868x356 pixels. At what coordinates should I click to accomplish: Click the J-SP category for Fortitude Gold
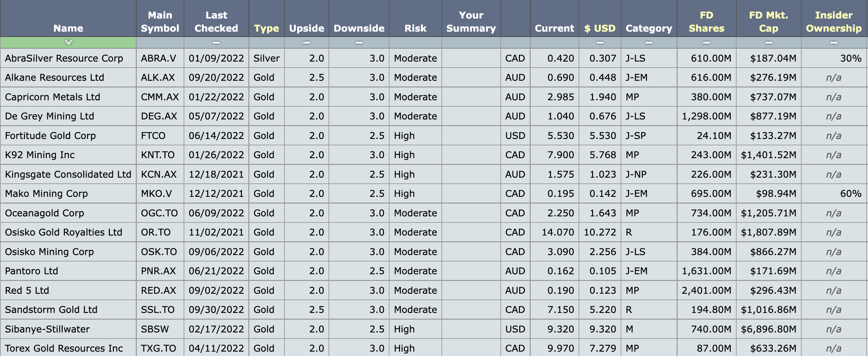point(649,136)
